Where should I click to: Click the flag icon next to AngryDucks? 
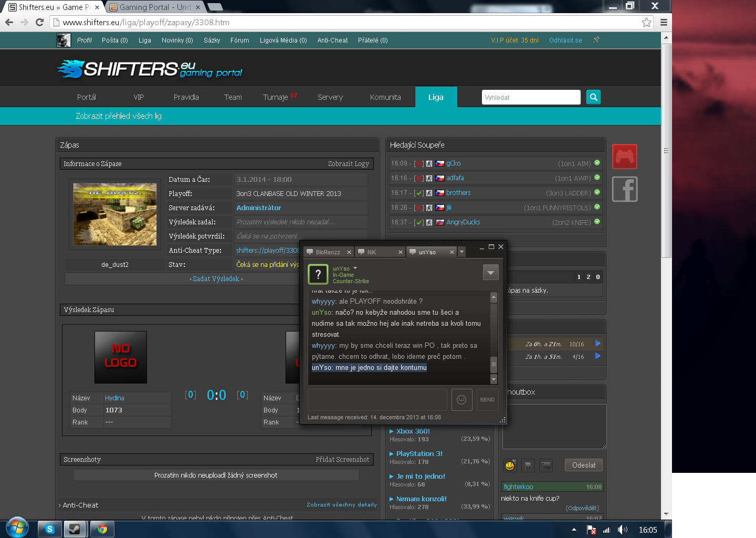point(440,222)
